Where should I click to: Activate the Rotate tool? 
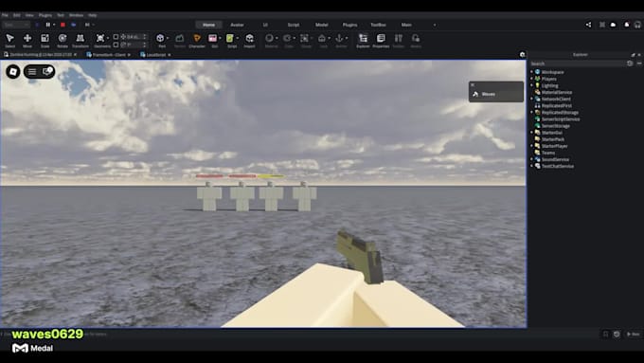[63, 41]
